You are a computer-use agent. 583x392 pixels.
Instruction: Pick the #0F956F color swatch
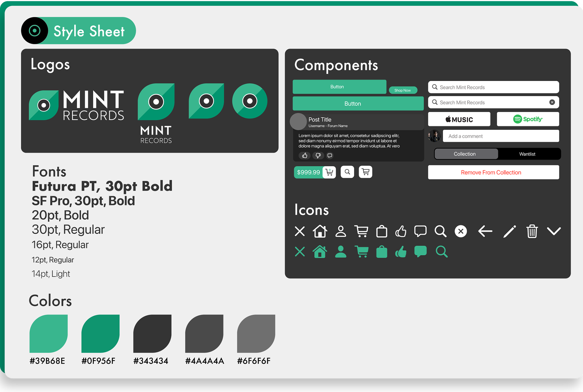[x=101, y=333]
